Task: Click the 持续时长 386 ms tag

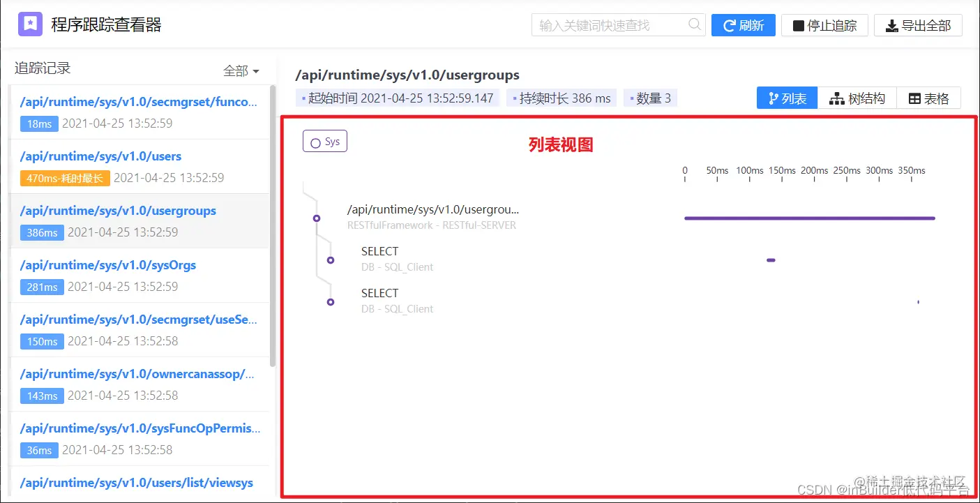Action: (561, 98)
